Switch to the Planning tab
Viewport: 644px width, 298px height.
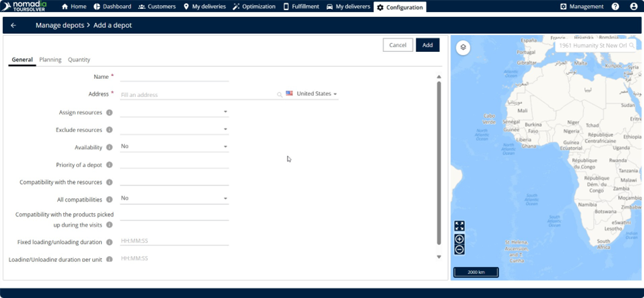[x=50, y=60]
